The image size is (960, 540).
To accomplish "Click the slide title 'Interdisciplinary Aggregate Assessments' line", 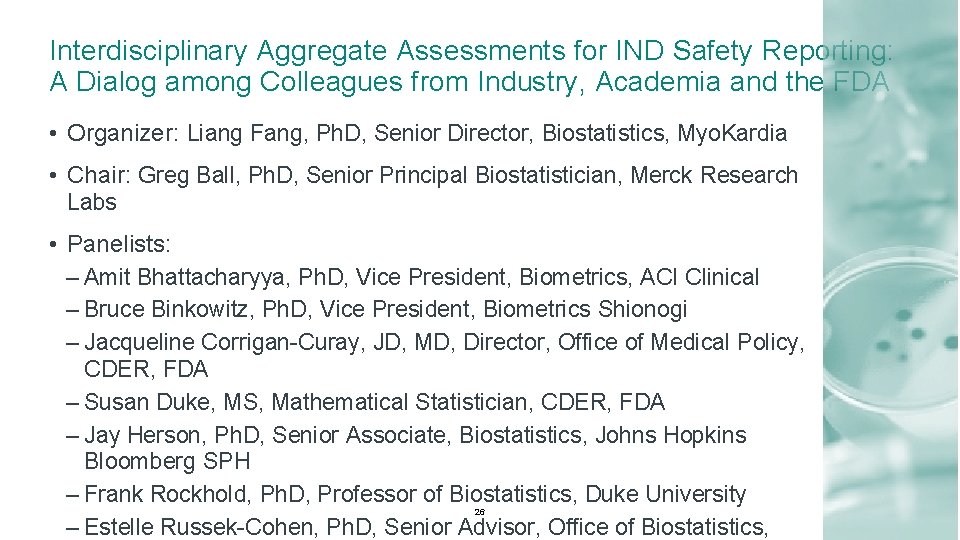I will [x=470, y=50].
